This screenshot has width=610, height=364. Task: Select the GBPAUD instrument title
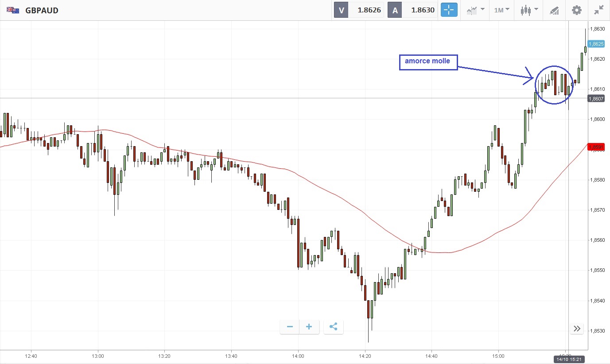coord(42,10)
